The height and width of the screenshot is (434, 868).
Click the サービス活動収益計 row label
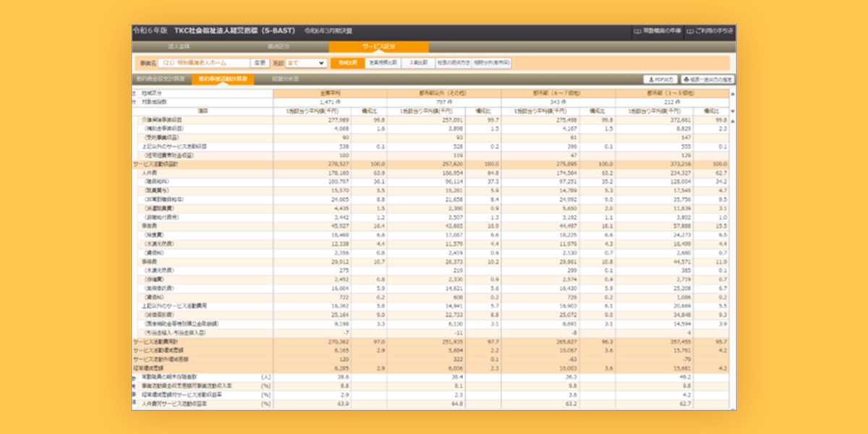[154, 164]
